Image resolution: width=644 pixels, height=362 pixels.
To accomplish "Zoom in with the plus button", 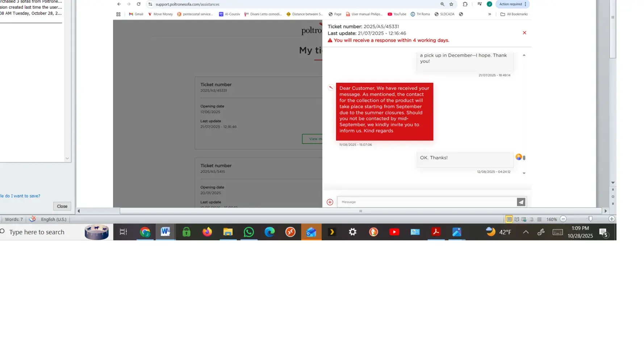I will (x=611, y=219).
